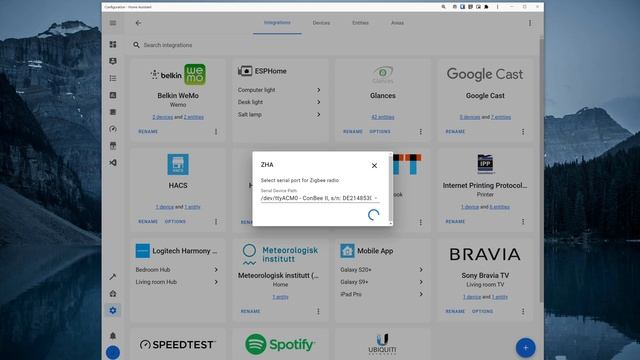Open the Overview dashboard icon in sidebar
Screen dimensions: 640x360
113,44
